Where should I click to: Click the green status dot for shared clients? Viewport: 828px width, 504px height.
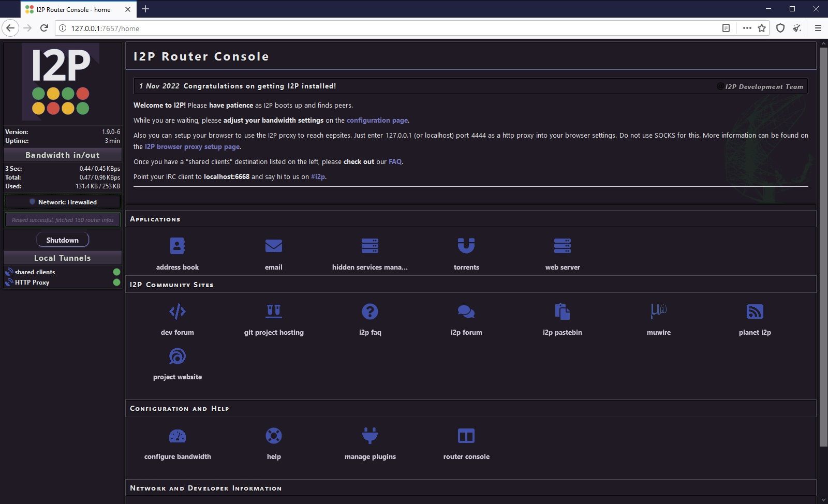tap(116, 272)
